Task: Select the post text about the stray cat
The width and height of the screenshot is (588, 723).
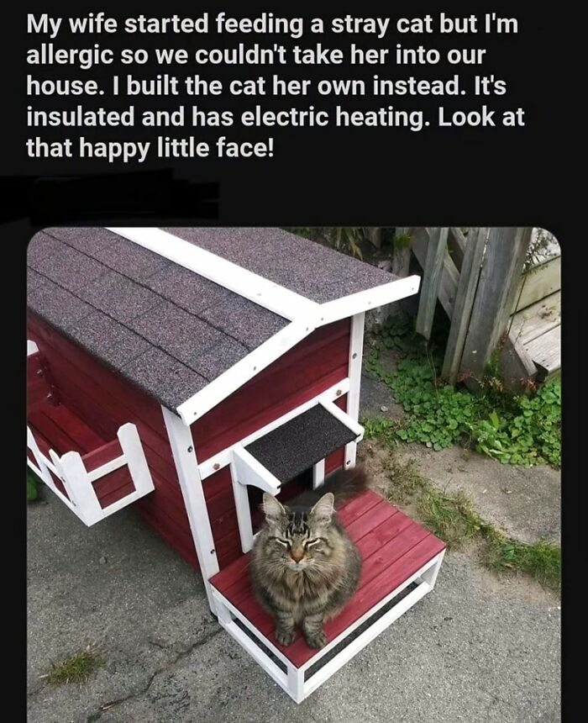Action: (x=276, y=86)
